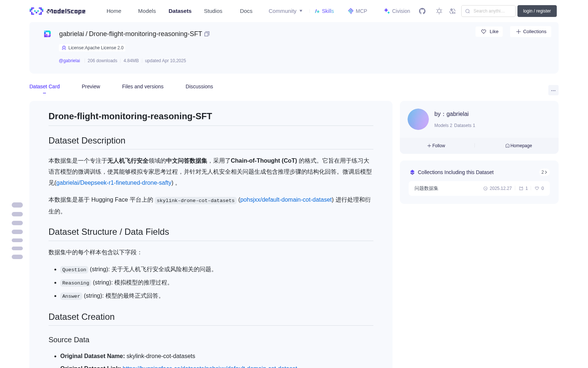Click the Like button text
Screen dimensions: 588x368
(x=494, y=32)
